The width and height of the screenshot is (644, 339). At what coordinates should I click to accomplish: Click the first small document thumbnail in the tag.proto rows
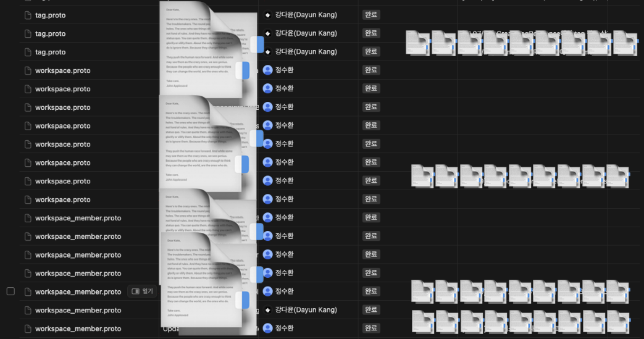coord(417,43)
